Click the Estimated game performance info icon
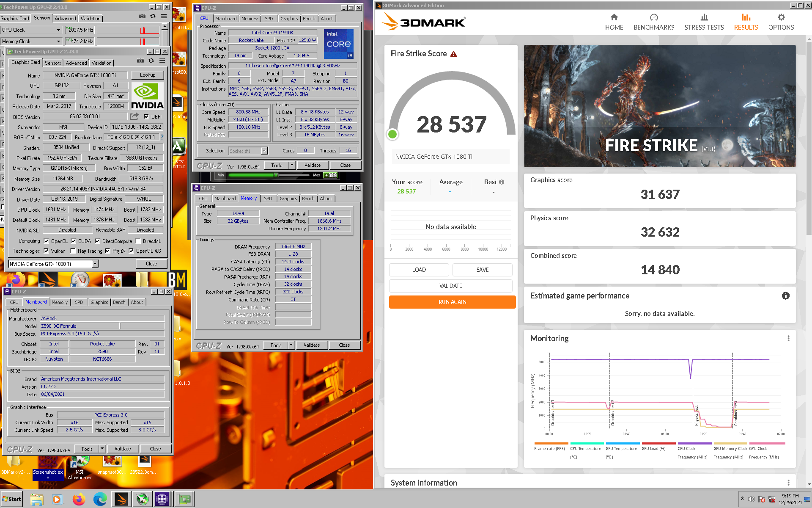Screen dimensions: 812x508 tap(786, 296)
